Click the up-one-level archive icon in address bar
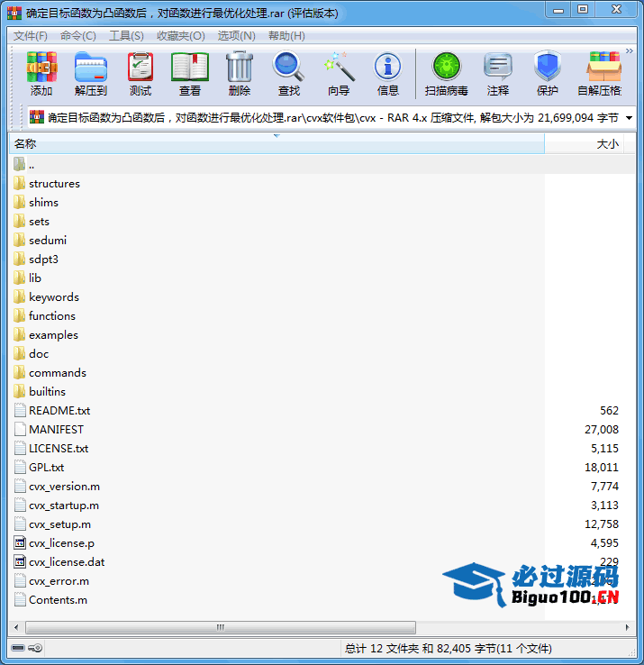This screenshot has width=644, height=665. [36, 117]
